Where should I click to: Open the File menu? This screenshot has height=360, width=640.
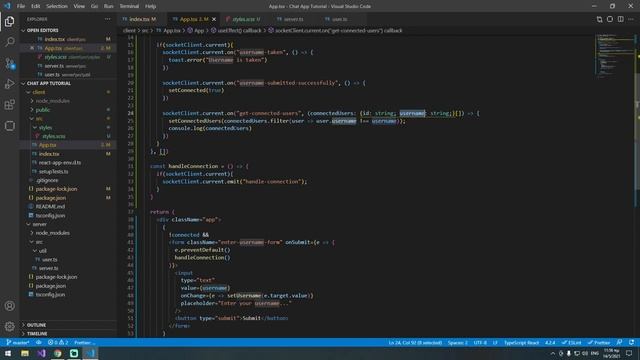click(21, 6)
